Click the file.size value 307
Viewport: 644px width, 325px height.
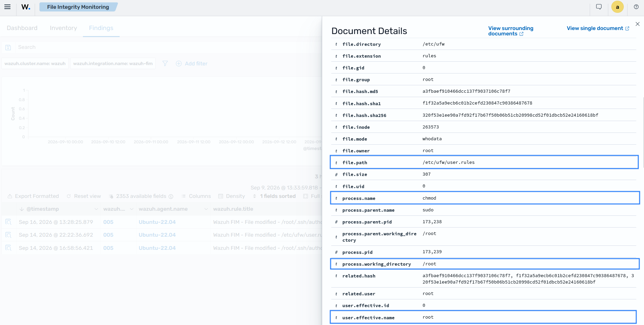click(427, 174)
